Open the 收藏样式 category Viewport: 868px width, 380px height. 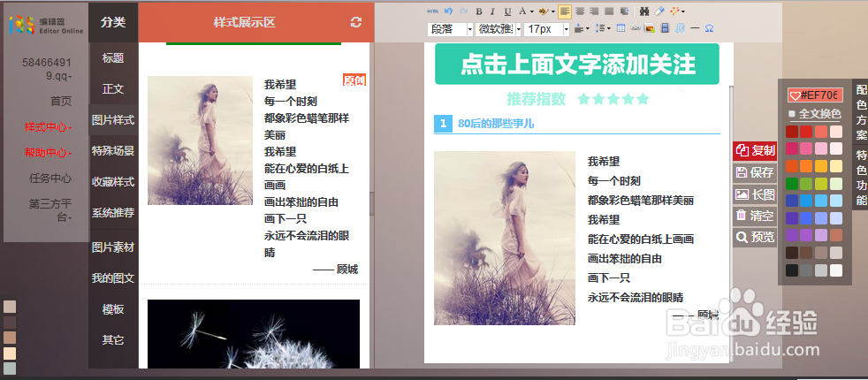(113, 182)
